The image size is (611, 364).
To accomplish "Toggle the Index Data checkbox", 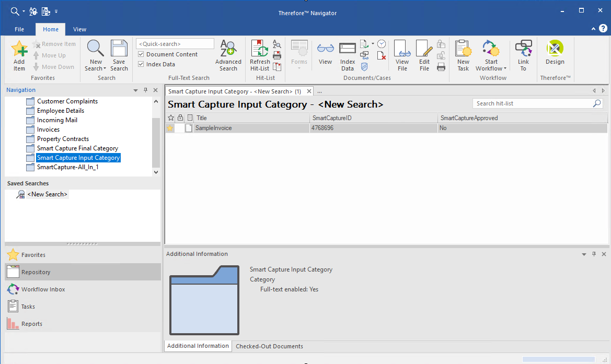I will (141, 64).
